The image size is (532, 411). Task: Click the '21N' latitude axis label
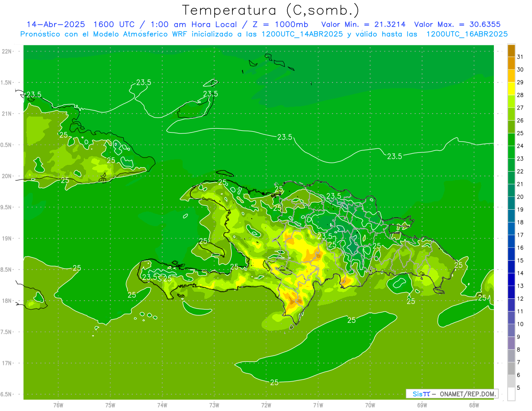pyautogui.click(x=7, y=114)
